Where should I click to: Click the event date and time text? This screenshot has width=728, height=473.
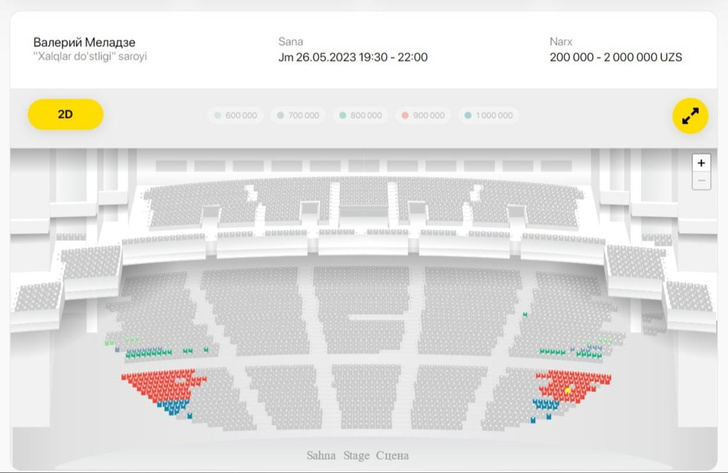(x=352, y=57)
